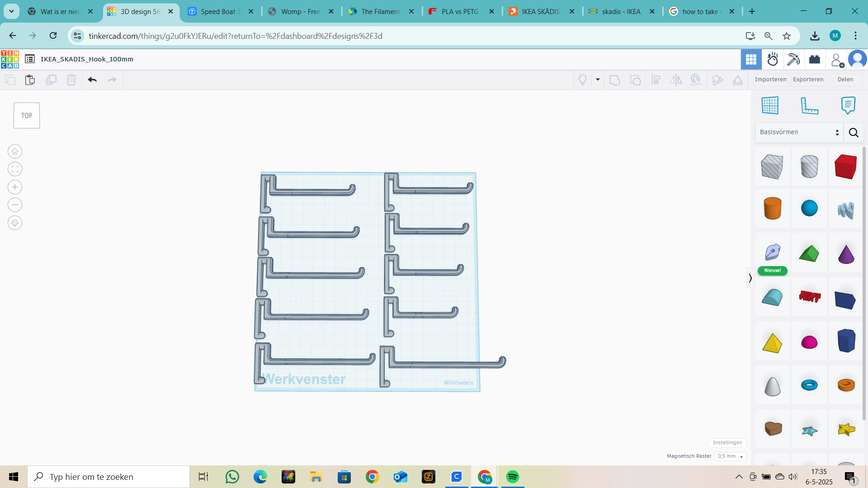Open WhatsApp from the Windows taskbar
This screenshot has width=868, height=488.
click(232, 477)
